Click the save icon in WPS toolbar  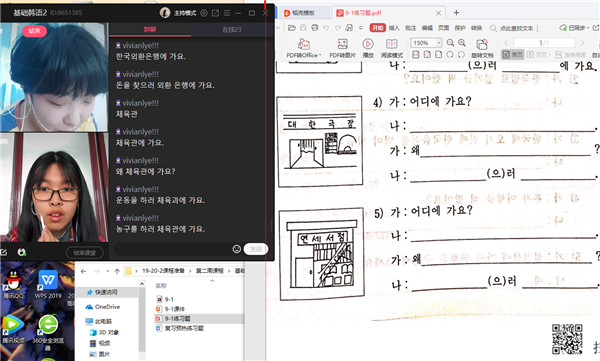(303, 28)
